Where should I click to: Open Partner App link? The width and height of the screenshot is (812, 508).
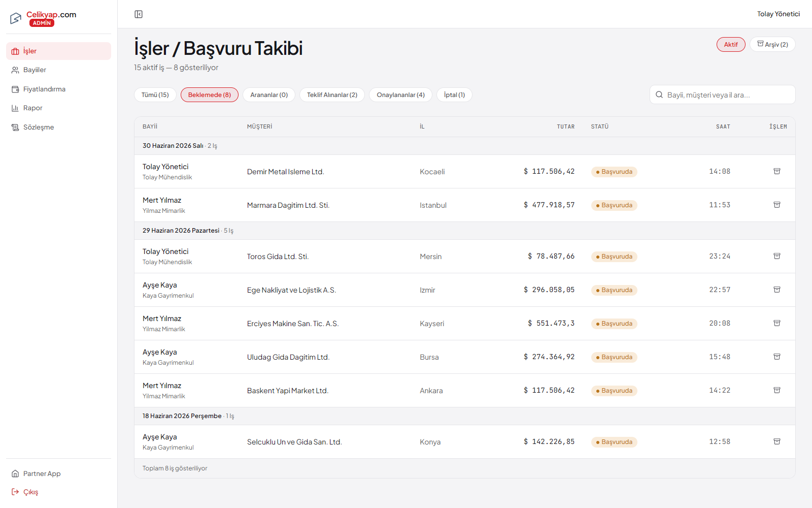(58, 473)
